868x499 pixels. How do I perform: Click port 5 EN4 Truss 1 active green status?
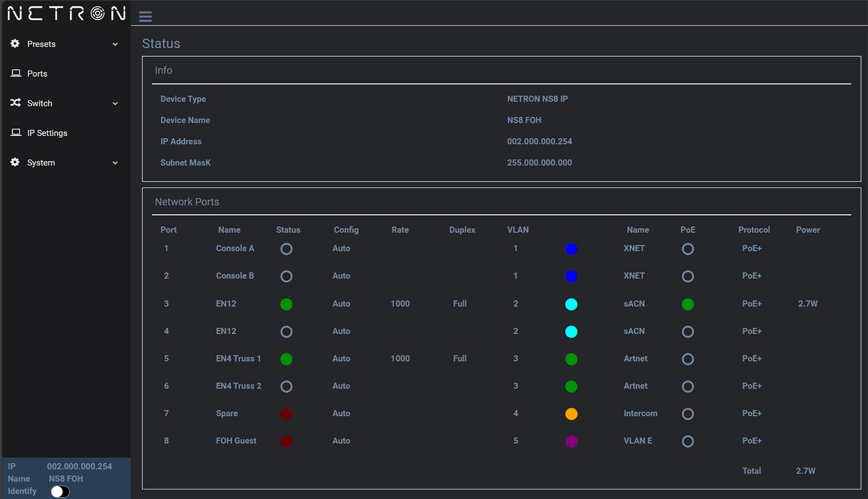287,358
